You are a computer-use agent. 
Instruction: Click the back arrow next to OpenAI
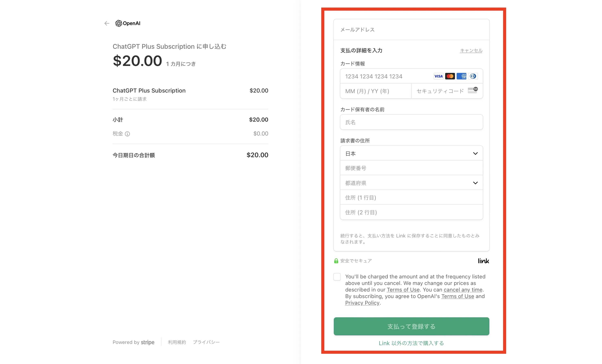107,24
